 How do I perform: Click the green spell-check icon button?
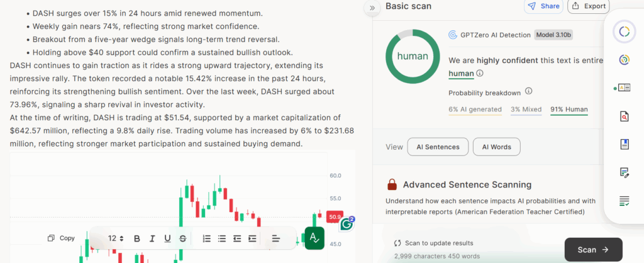click(x=314, y=238)
